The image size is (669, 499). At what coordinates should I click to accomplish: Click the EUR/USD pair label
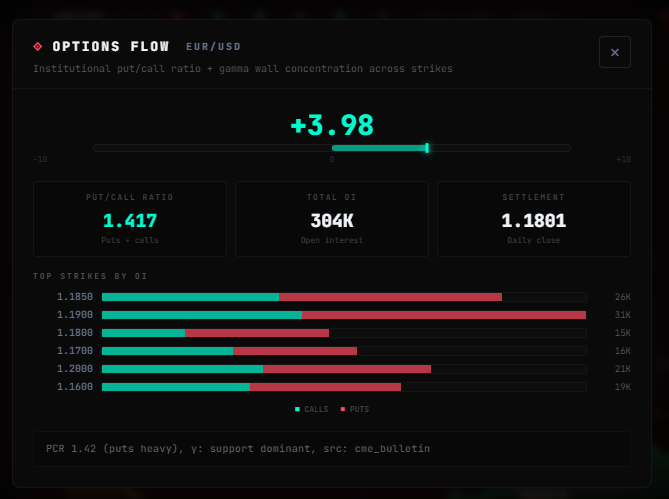click(213, 47)
